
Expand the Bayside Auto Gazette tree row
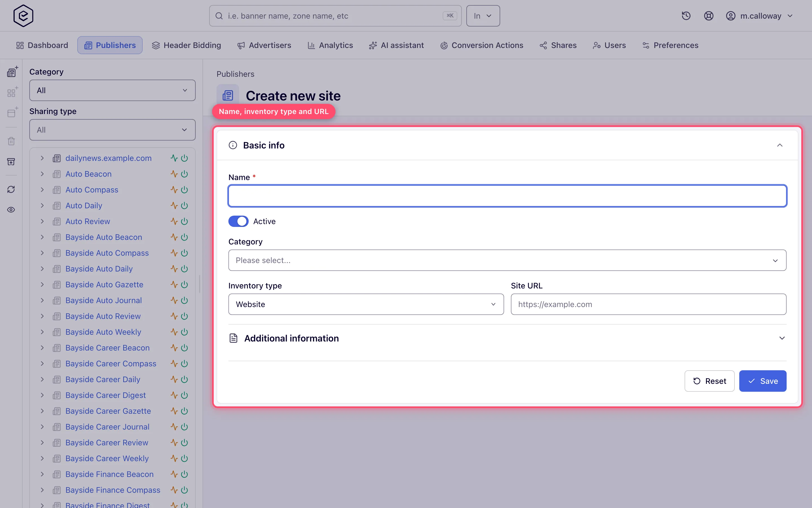click(42, 284)
